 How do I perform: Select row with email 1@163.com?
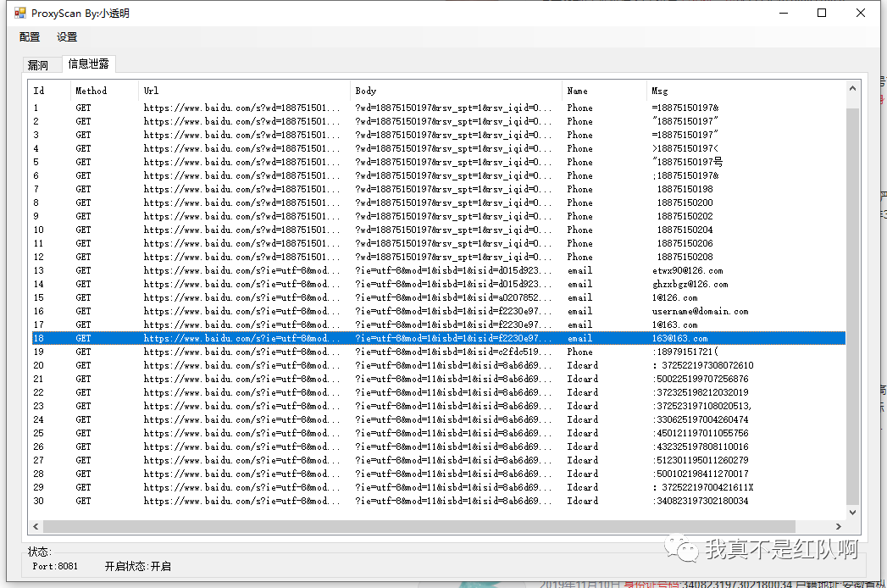(438, 325)
